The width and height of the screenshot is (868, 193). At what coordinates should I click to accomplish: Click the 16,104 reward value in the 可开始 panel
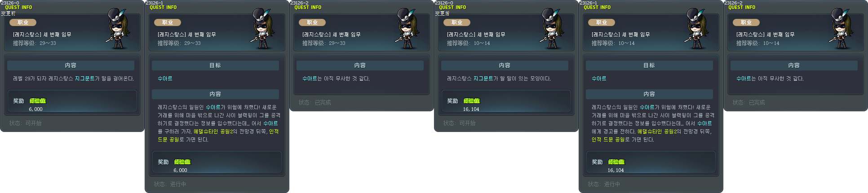click(471, 109)
